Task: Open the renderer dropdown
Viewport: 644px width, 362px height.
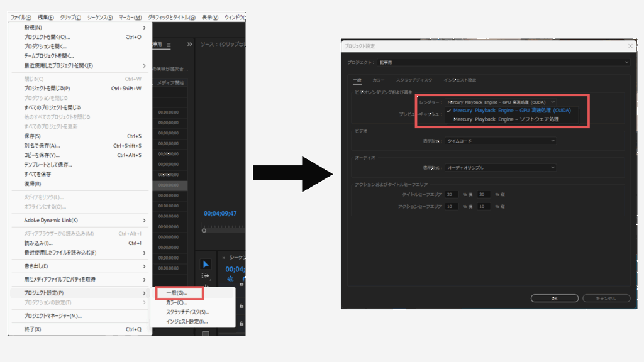Action: point(501,101)
